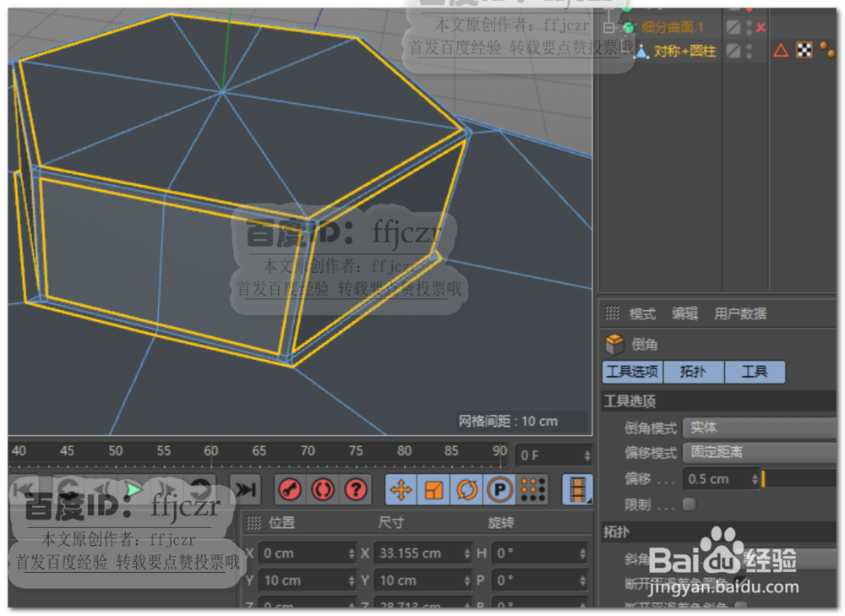Click the 尺寸 column header

tap(391, 523)
